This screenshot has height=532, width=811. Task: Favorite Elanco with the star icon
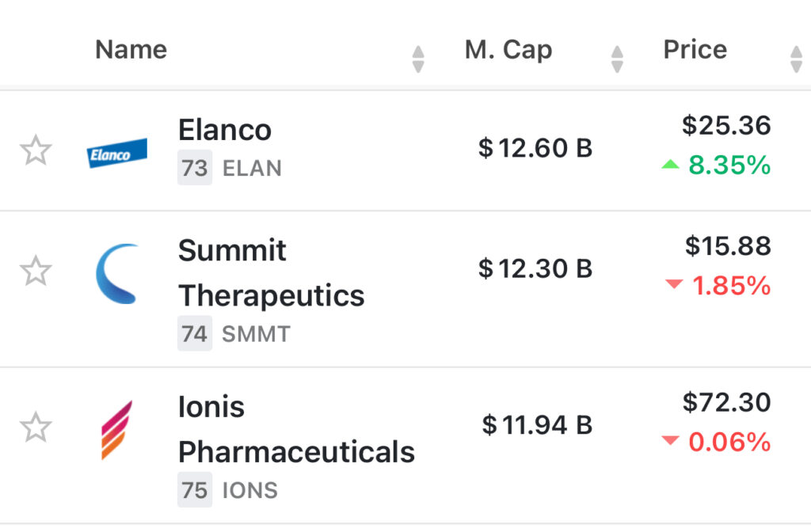click(36, 150)
